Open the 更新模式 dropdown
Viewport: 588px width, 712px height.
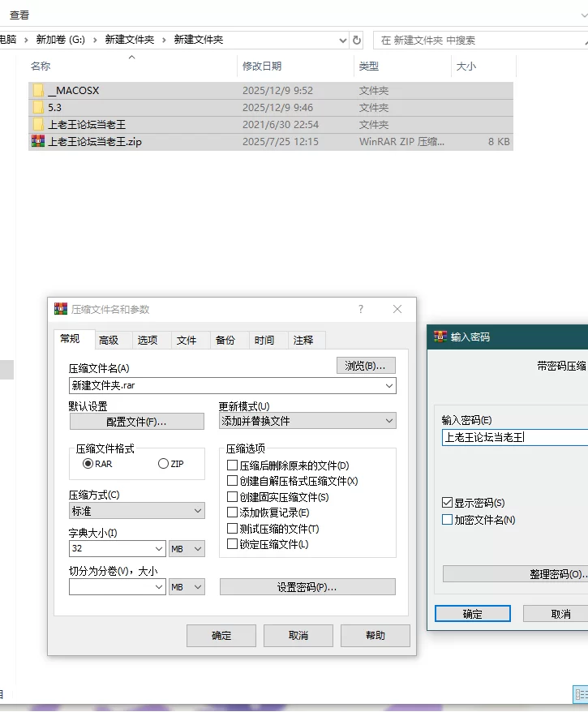(x=389, y=421)
